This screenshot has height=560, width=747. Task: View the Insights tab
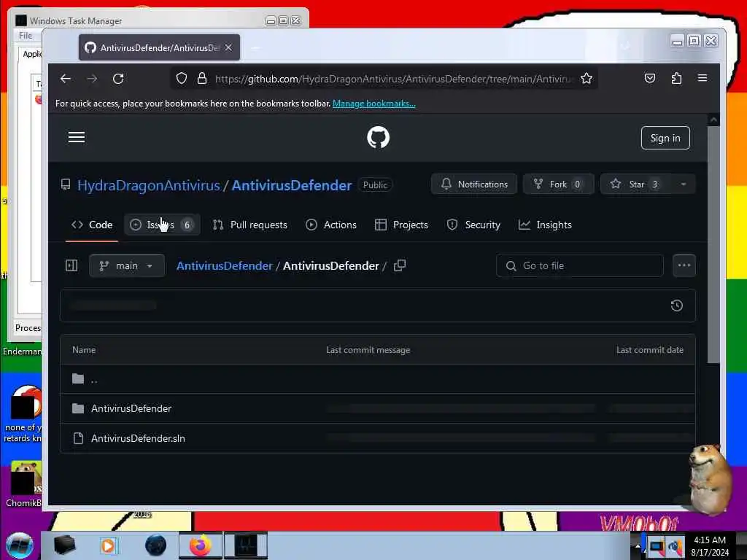545,225
